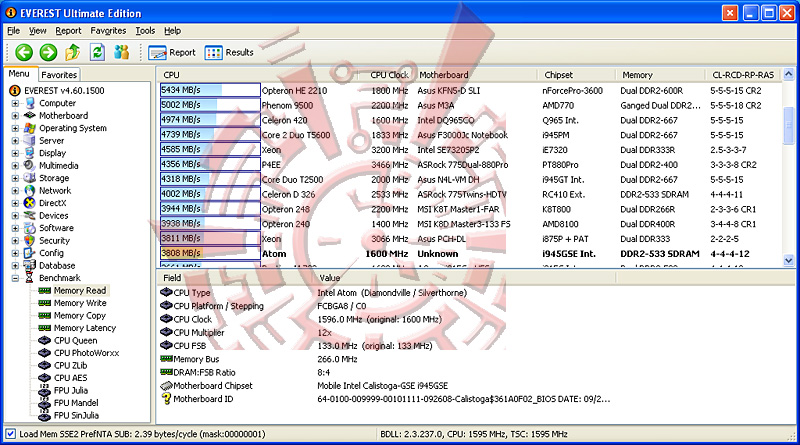Open the Help menu
The width and height of the screenshot is (800, 445).
172,31
